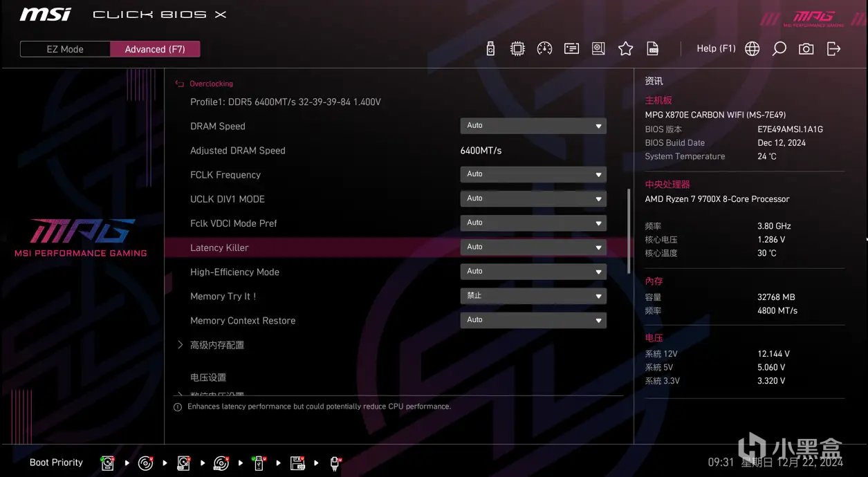868x477 pixels.
Task: Open the hardware monitor fan icon
Action: point(598,48)
